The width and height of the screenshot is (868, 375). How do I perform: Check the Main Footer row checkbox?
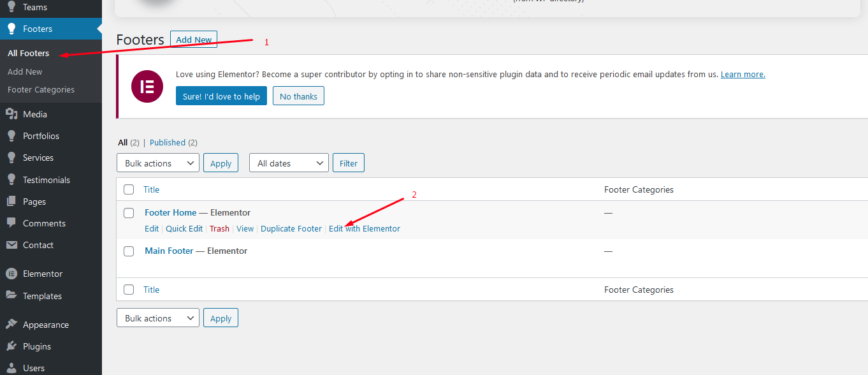point(129,251)
